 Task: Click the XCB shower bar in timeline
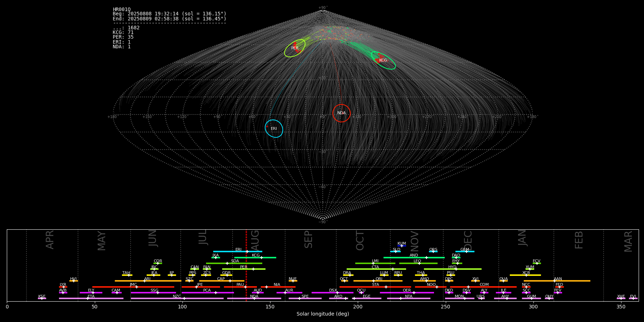pos(525,275)
